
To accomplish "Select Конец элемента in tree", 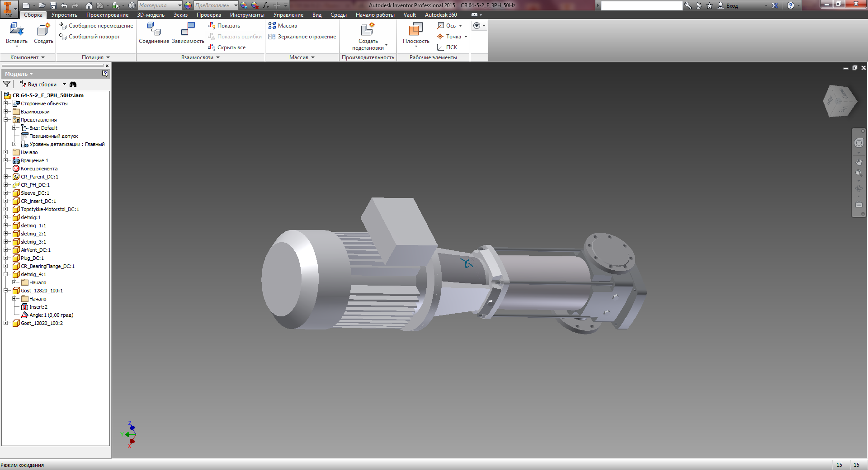I will point(39,169).
